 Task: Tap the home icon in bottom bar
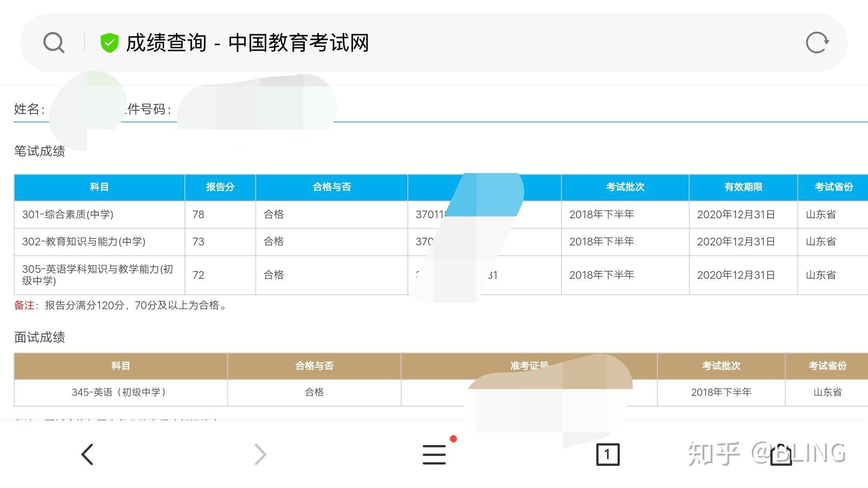(x=781, y=454)
